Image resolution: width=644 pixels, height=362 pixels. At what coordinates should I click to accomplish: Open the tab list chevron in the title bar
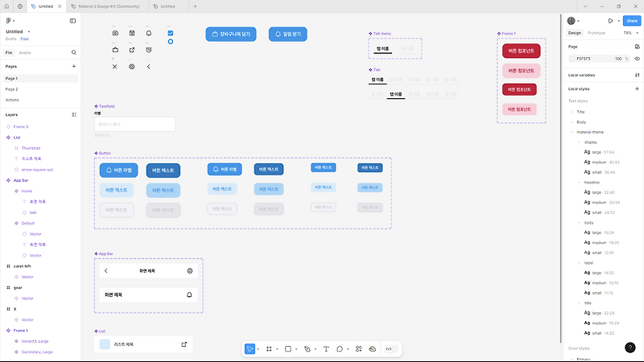pos(585,6)
